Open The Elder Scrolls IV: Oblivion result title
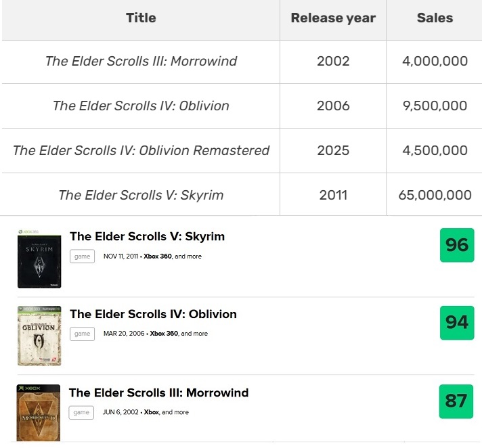Image resolution: width=482 pixels, height=448 pixels. point(153,314)
